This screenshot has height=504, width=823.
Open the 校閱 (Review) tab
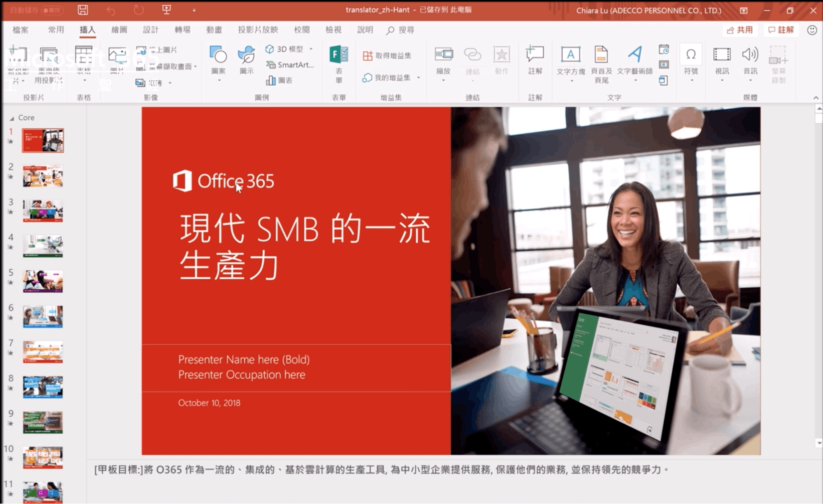302,30
